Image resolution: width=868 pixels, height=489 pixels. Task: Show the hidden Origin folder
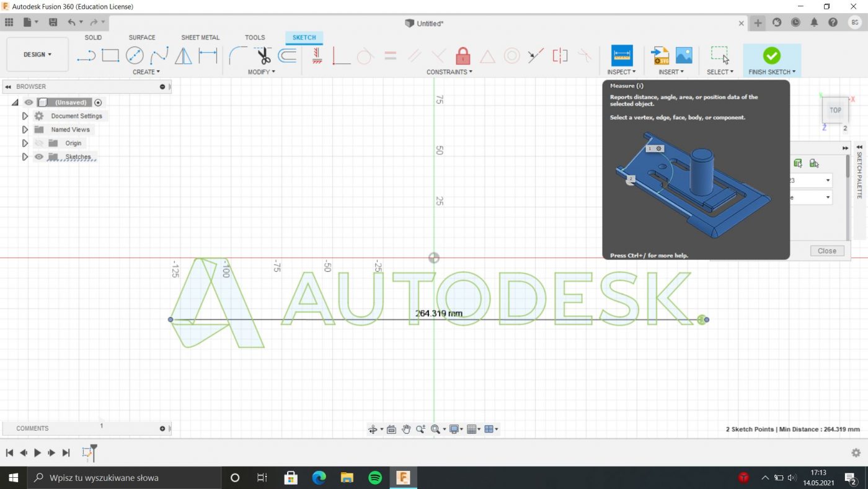[x=39, y=143]
